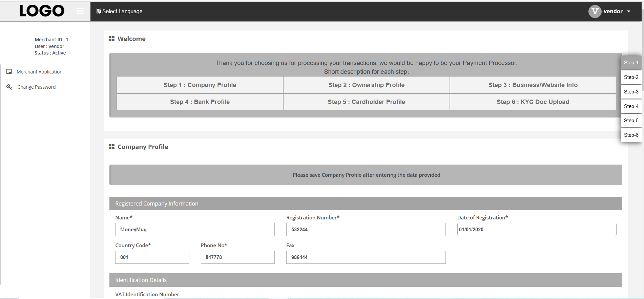
Task: Click the translate icon beside Select Language
Action: point(98,11)
